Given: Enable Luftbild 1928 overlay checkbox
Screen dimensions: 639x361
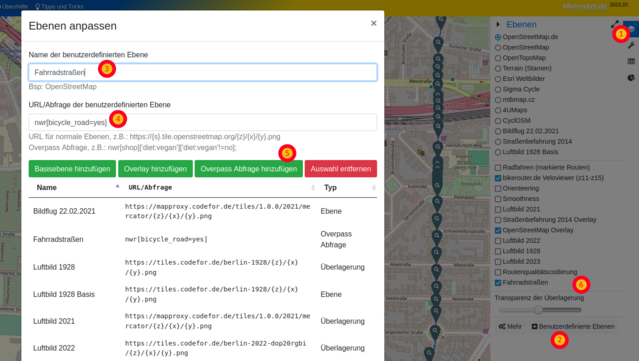Looking at the screenshot, I should pos(498,251).
